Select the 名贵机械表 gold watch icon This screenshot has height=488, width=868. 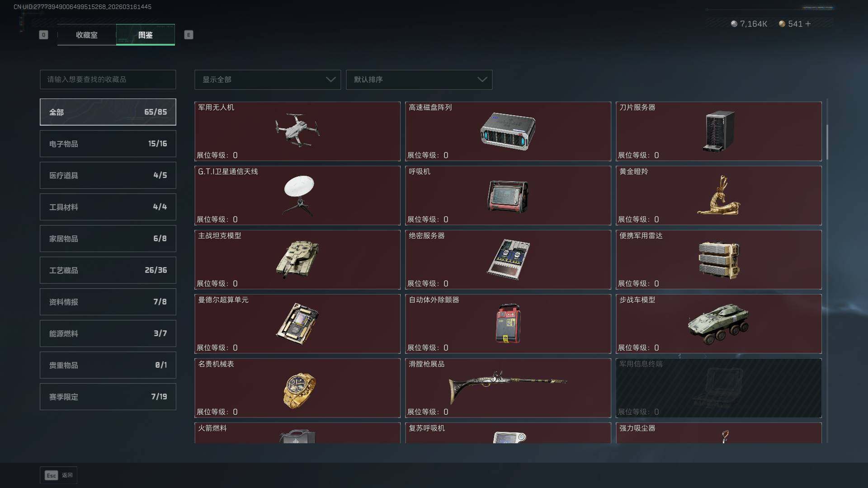coord(299,390)
